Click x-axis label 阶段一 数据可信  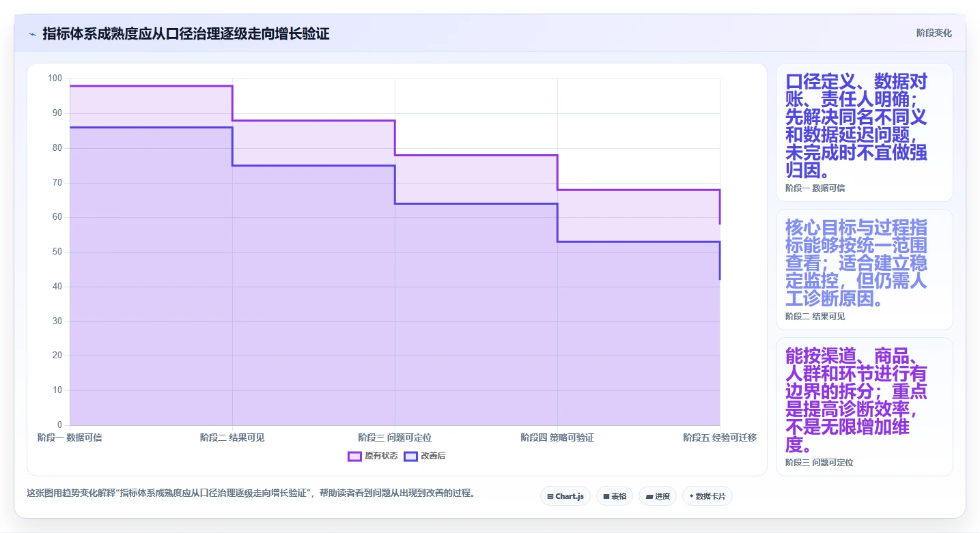click(70, 437)
